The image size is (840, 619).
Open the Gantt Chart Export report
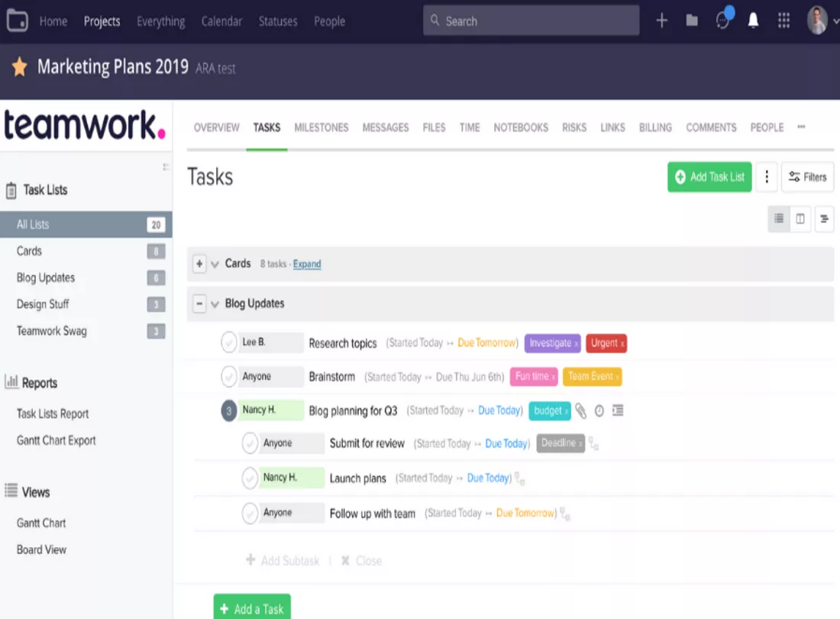pyautogui.click(x=57, y=440)
